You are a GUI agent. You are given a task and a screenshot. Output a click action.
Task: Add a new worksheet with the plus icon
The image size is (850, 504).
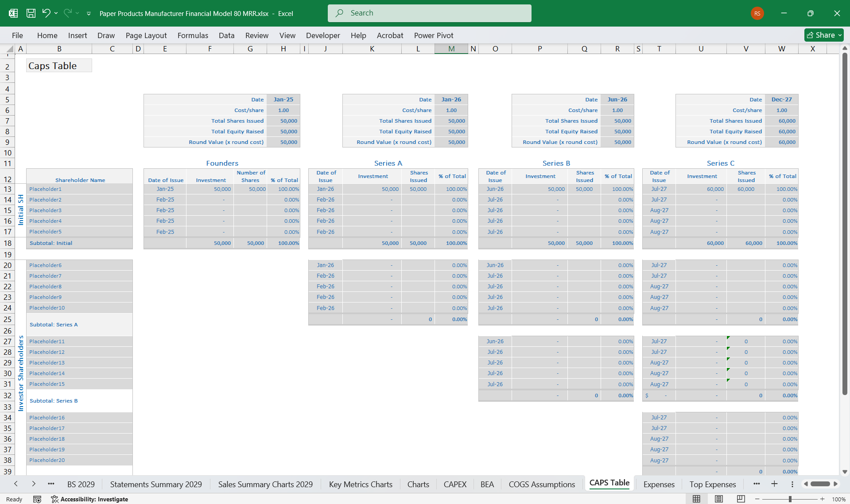pos(774,484)
